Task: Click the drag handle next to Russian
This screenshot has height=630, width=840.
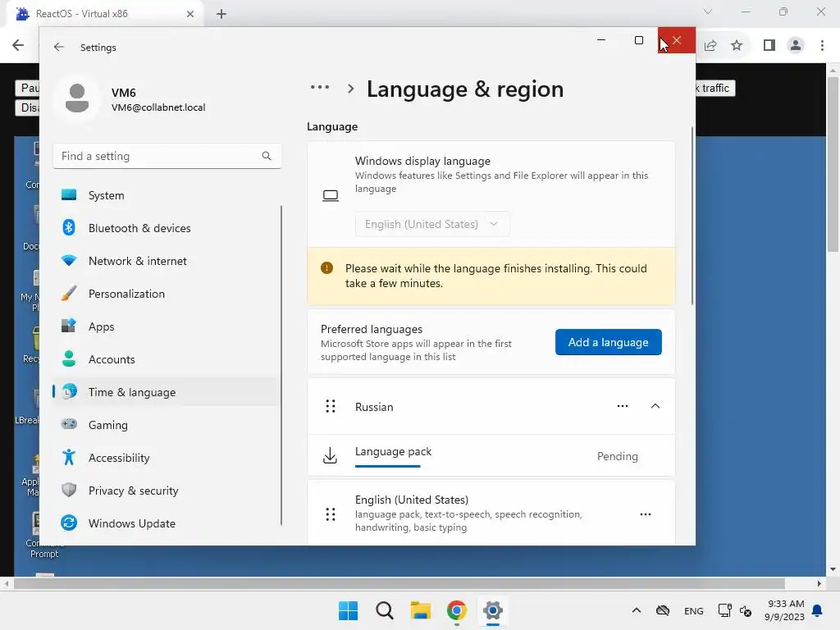Action: pos(331,406)
